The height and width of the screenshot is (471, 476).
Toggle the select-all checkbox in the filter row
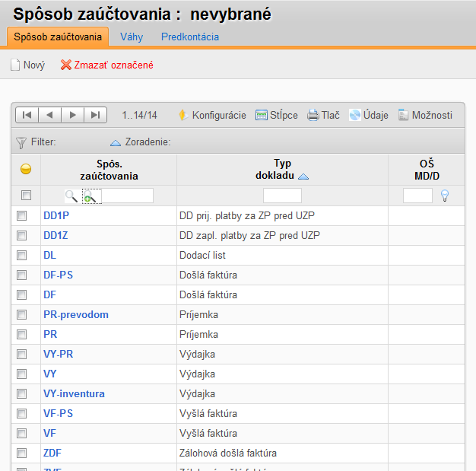(x=26, y=195)
